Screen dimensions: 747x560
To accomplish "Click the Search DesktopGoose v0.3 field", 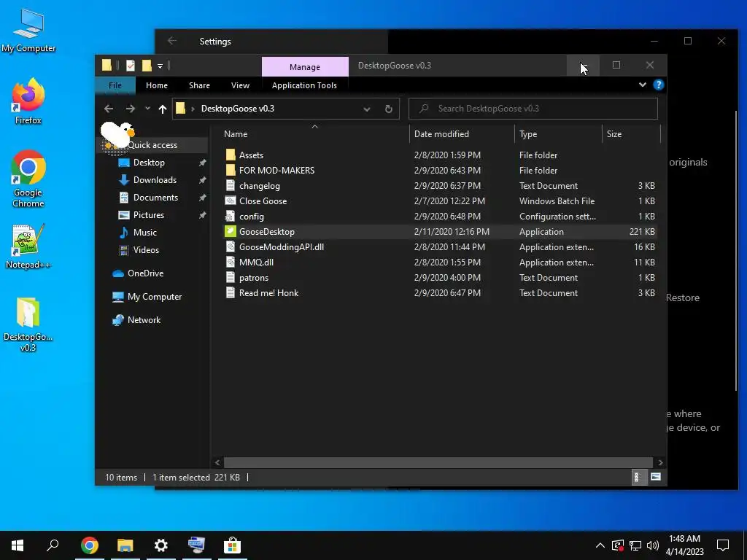I will 533,109.
